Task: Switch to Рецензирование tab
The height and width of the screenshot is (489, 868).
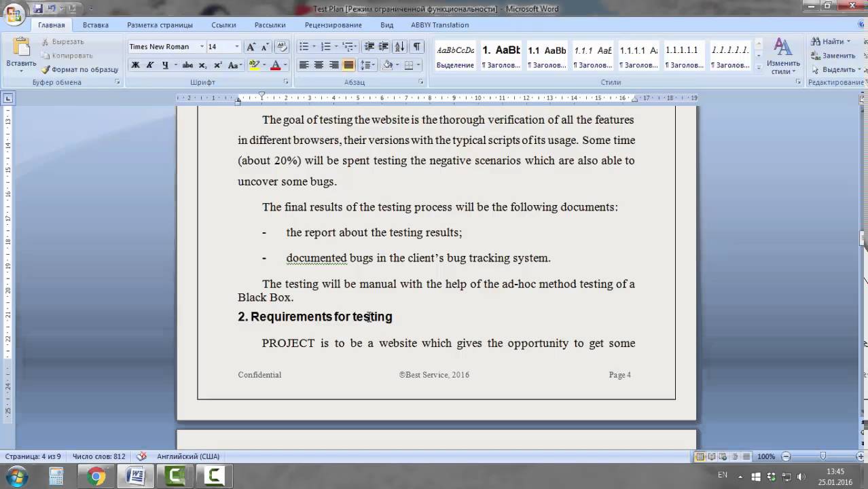Action: pyautogui.click(x=333, y=25)
